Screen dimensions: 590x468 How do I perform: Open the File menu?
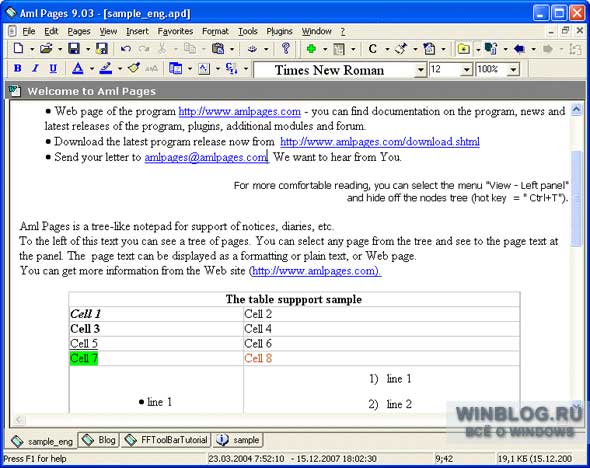(29, 31)
